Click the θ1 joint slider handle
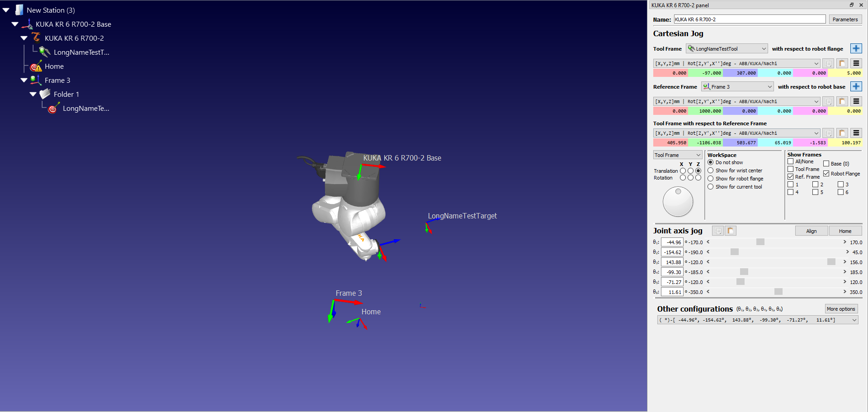The height and width of the screenshot is (412, 868). tap(760, 242)
